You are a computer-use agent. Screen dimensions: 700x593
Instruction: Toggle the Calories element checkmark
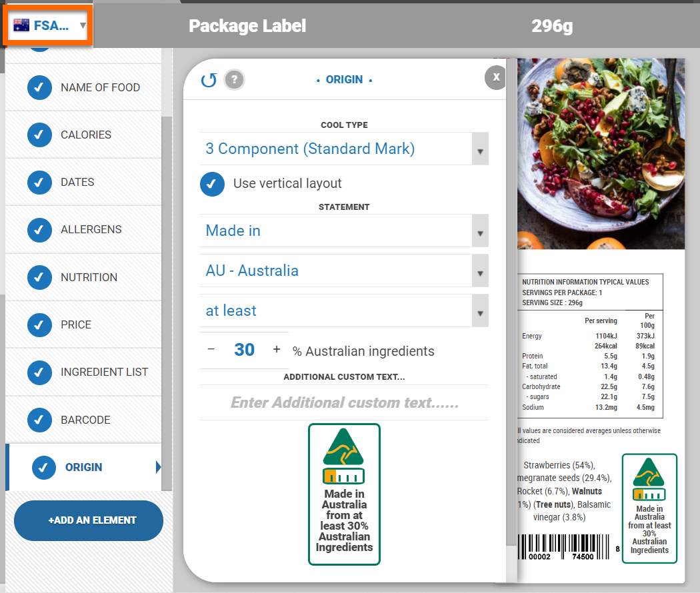point(39,135)
